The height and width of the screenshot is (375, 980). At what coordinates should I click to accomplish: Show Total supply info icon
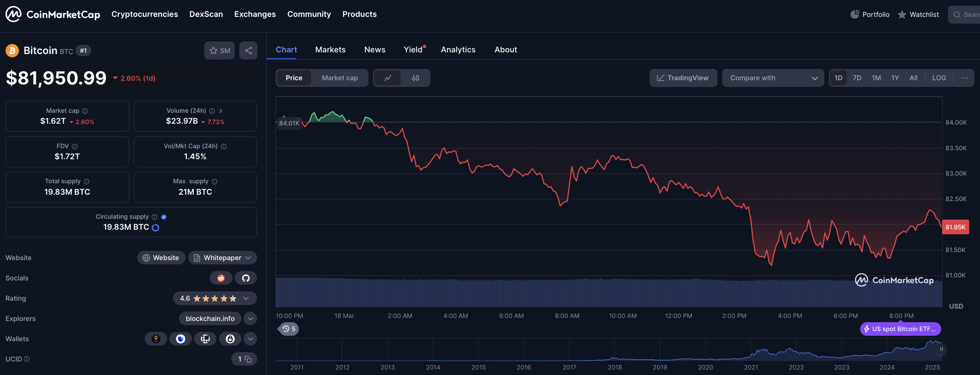click(87, 182)
